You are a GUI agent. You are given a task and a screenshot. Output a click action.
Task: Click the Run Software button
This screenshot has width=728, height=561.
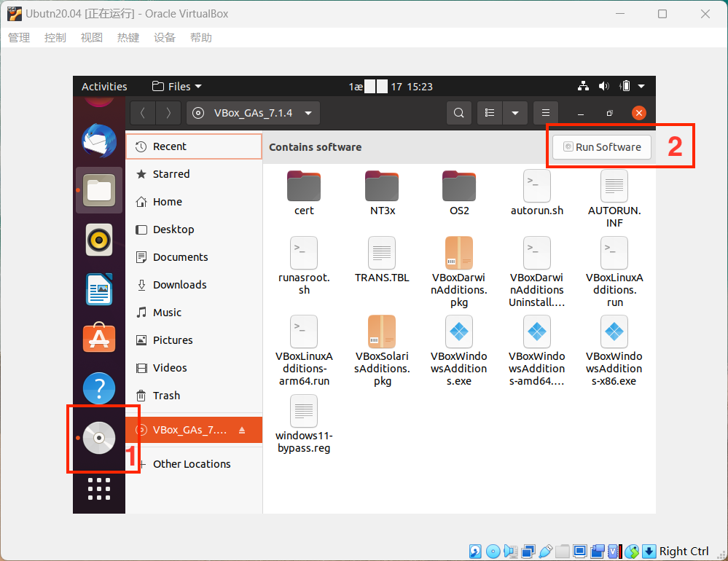coord(602,147)
